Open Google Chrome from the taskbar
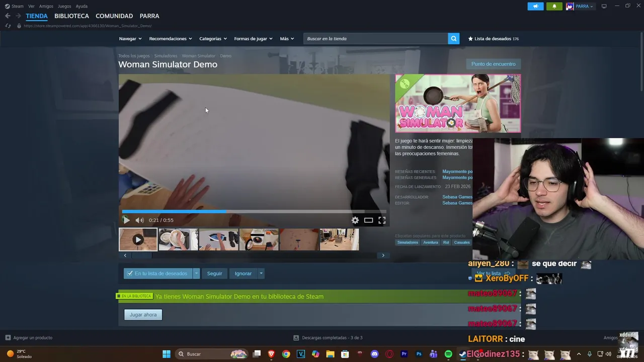 pos(286,354)
